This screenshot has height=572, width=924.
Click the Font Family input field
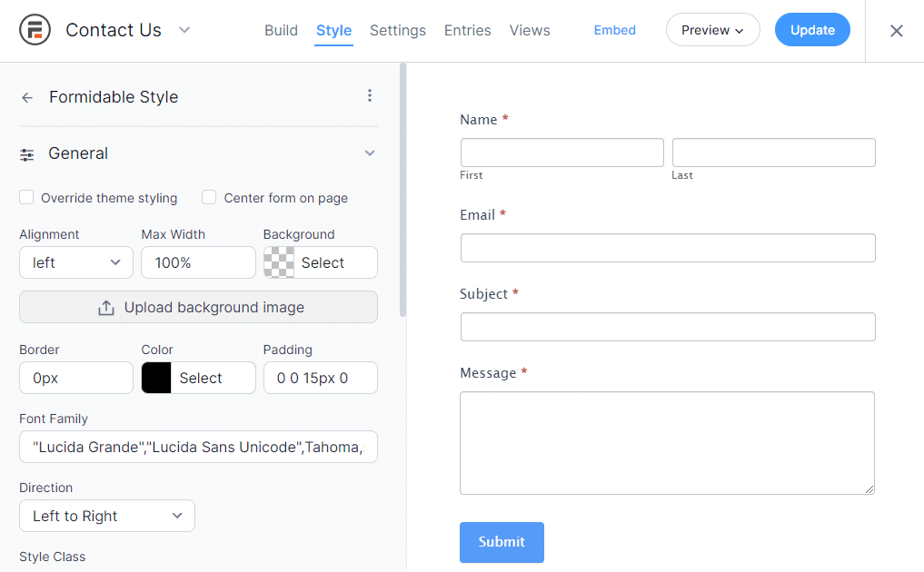198,447
